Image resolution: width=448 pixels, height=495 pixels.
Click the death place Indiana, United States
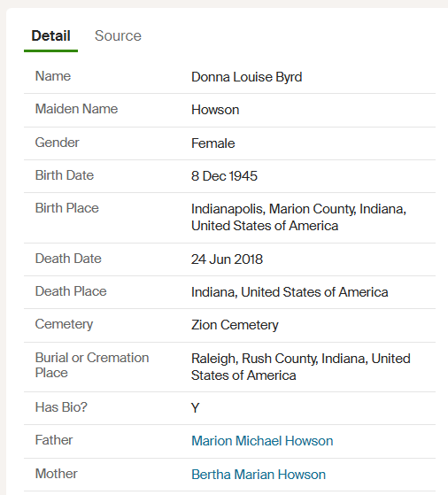290,292
